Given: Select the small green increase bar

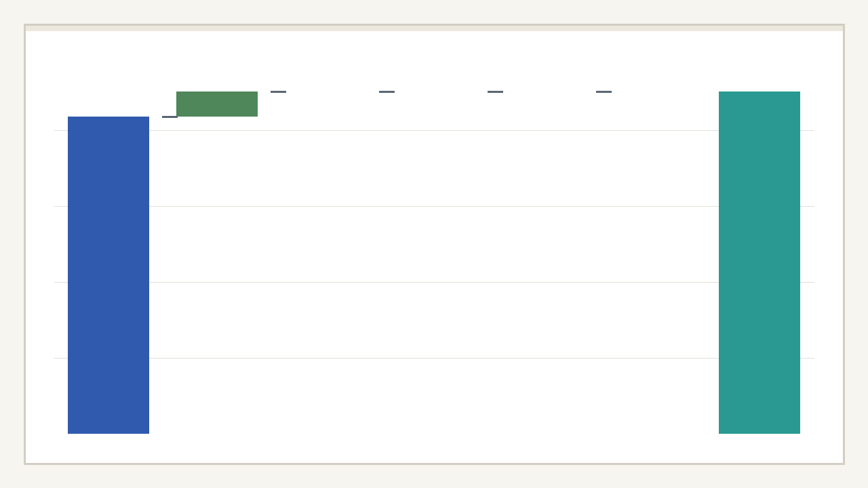Looking at the screenshot, I should [x=217, y=104].
